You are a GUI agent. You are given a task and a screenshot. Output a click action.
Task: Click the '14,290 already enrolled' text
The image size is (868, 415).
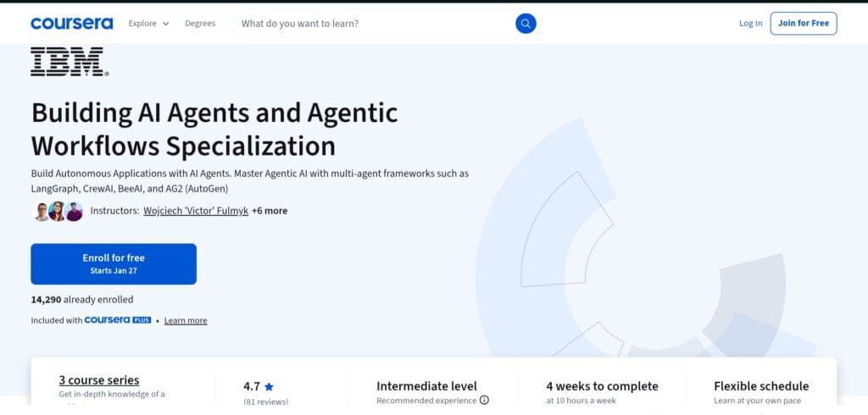82,299
